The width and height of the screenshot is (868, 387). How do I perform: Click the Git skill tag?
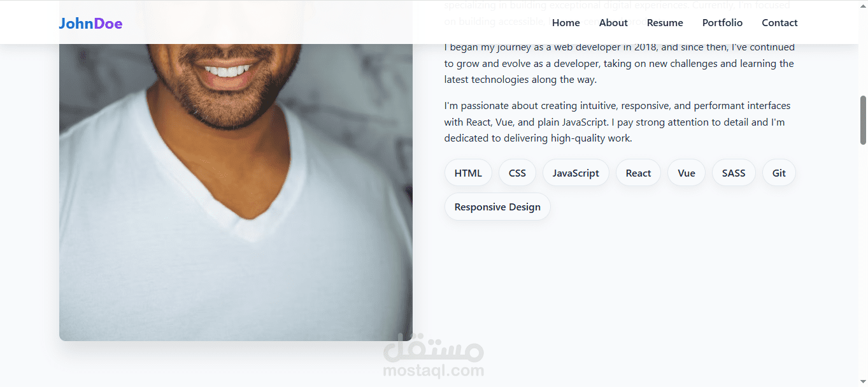(779, 173)
